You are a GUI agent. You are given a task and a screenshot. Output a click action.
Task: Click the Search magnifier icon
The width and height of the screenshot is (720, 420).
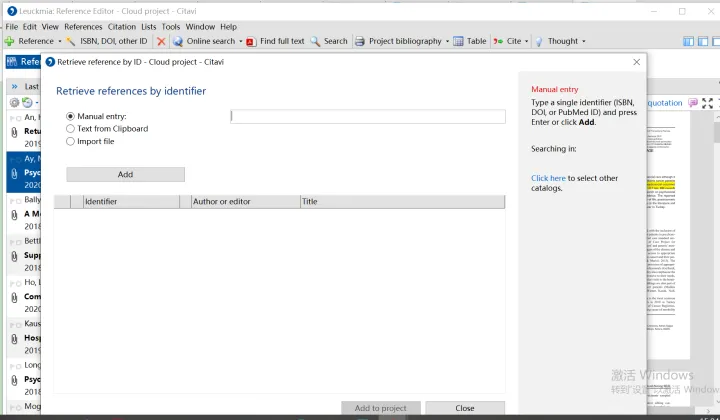coord(315,41)
